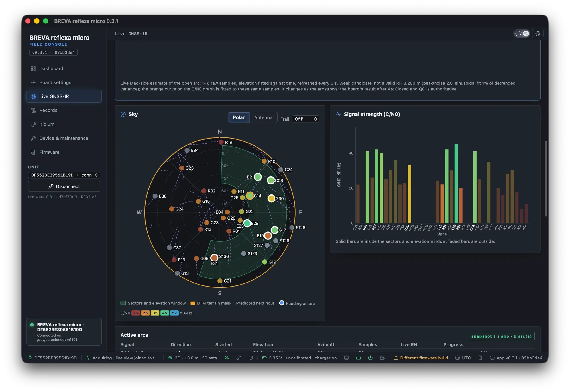570x392 pixels.
Task: Click the info icon beside app v0.3.1
Action: [x=492, y=358]
